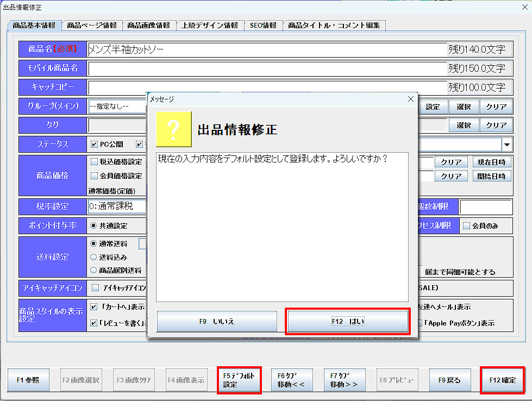Close the 出品情報修正 window
This screenshot has height=401, width=532.
524,7
